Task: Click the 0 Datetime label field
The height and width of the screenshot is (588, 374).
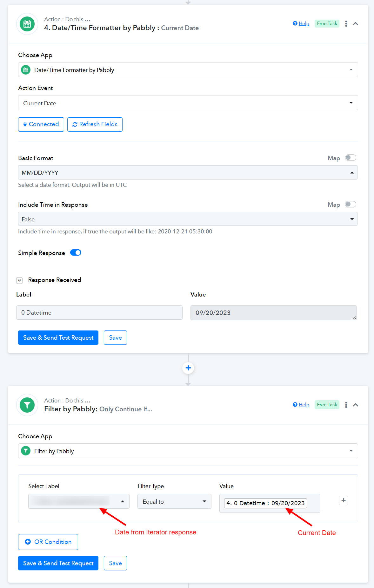Action: point(99,313)
